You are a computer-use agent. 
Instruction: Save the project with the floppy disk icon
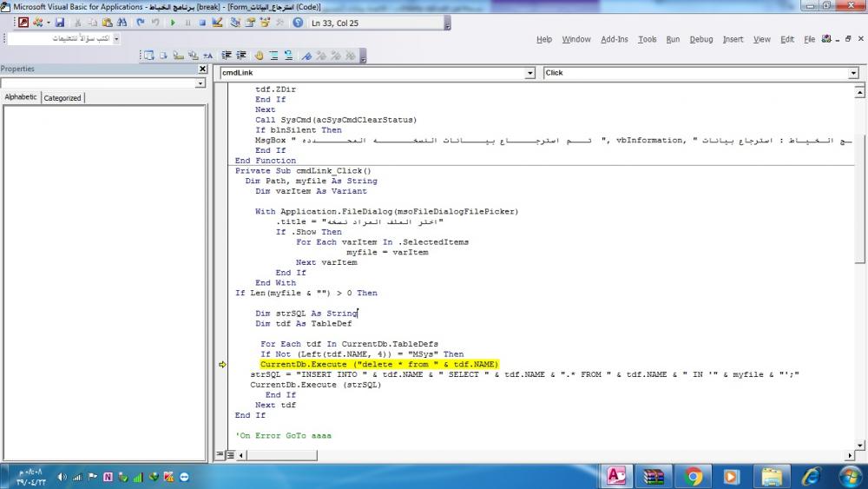tap(60, 23)
